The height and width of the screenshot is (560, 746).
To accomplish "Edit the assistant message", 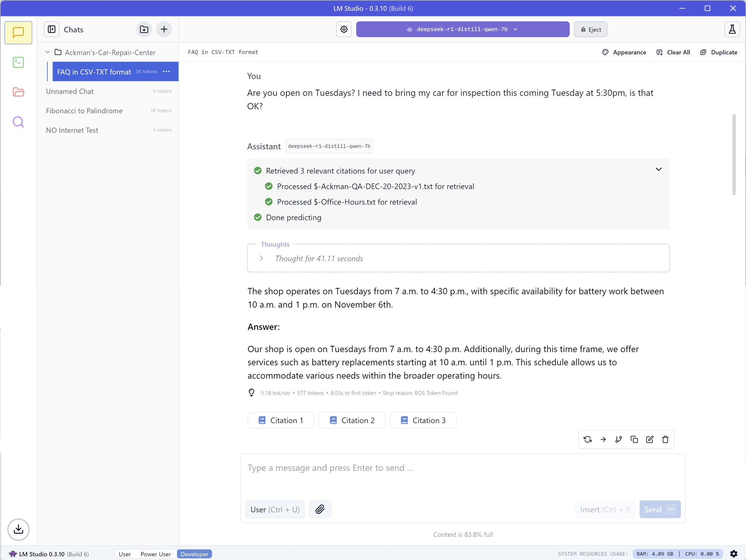I will [x=650, y=439].
